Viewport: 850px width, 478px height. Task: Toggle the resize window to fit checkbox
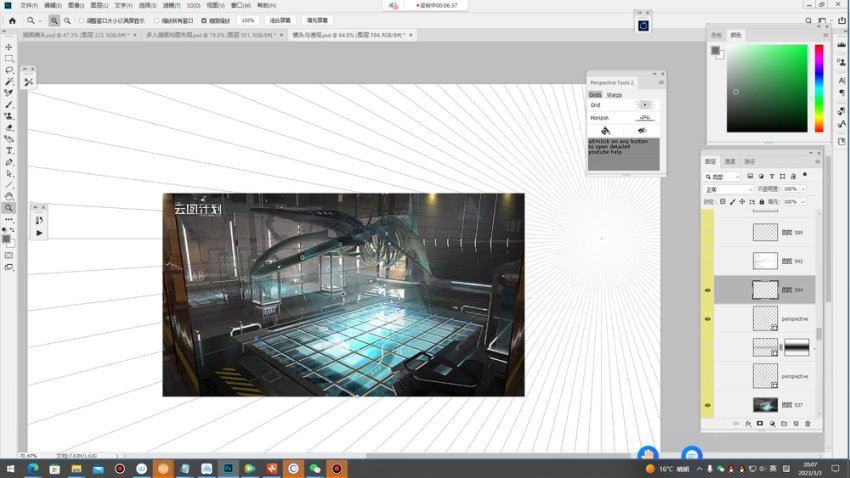pyautogui.click(x=81, y=21)
